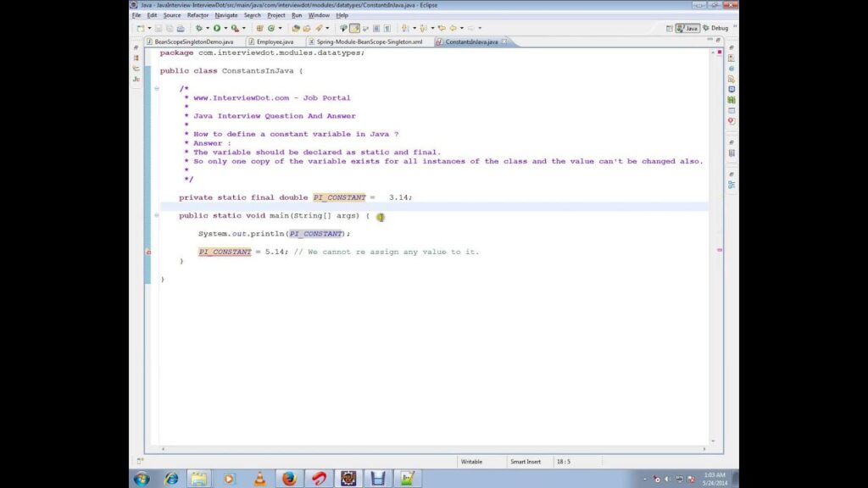Click the Console view icon in right trim
The width and height of the screenshot is (868, 488).
click(x=732, y=90)
